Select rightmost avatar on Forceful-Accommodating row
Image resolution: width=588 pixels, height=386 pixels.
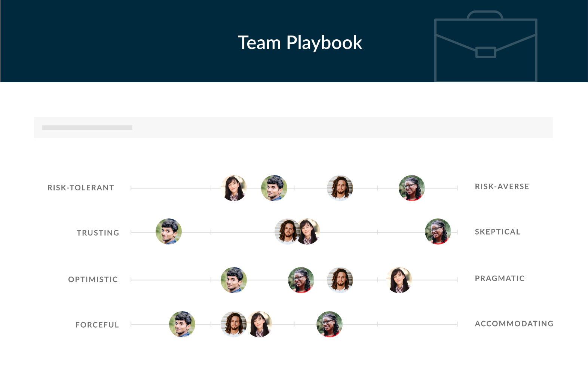[x=330, y=324]
